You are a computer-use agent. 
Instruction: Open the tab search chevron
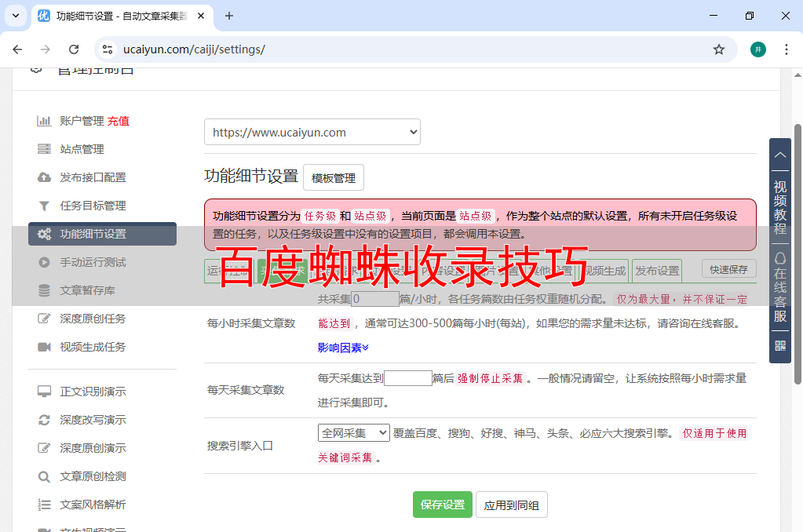pos(16,16)
